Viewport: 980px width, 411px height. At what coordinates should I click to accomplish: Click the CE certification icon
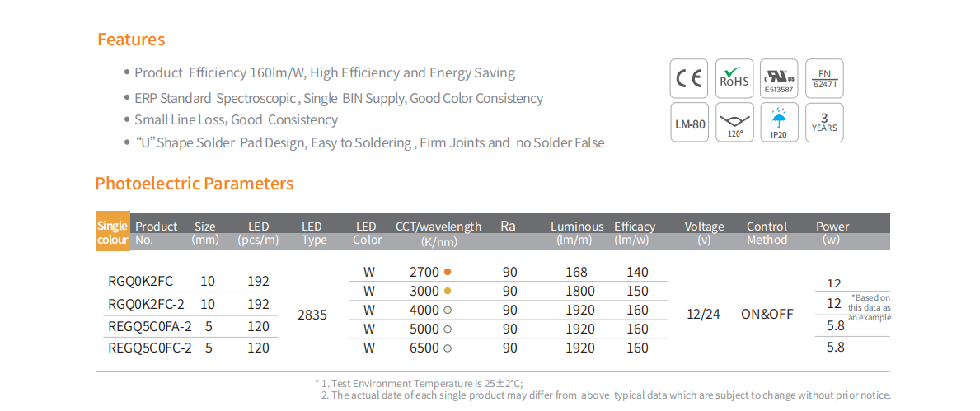click(x=688, y=78)
